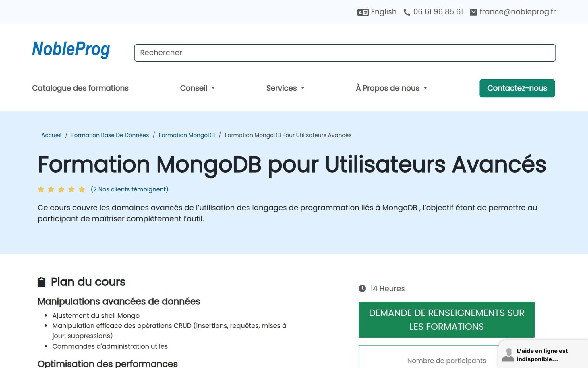Click the NobleProg logo
Image resolution: width=588 pixels, height=368 pixels.
71,49
